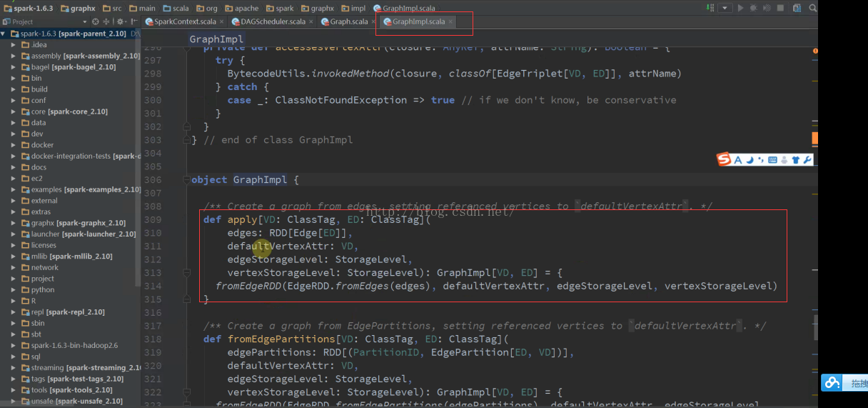Toggle Sogou half/full-width moon icon
The width and height of the screenshot is (868, 408).
[750, 159]
